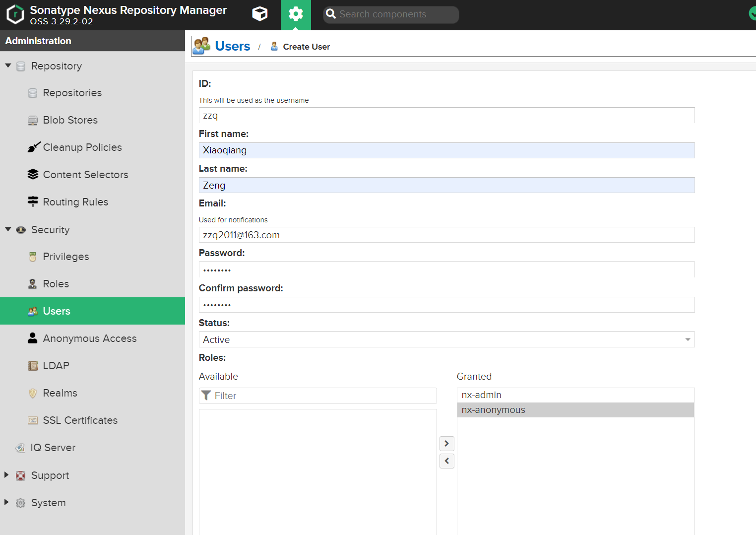756x535 pixels.
Task: Select nx-admin in Granted roles
Action: click(x=575, y=395)
